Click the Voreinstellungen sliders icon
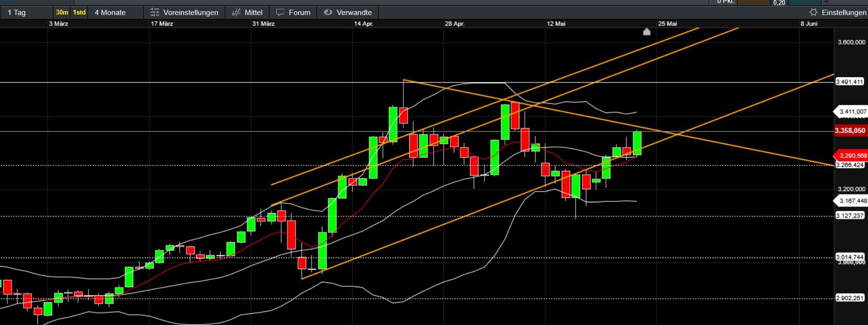This screenshot has height=325, width=868. click(155, 13)
